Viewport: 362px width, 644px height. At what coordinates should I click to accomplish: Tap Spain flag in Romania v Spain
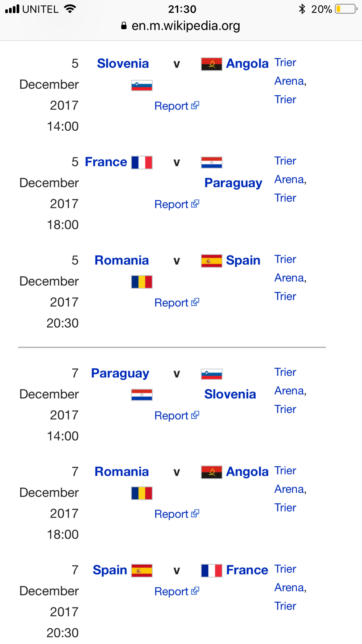pos(212,261)
